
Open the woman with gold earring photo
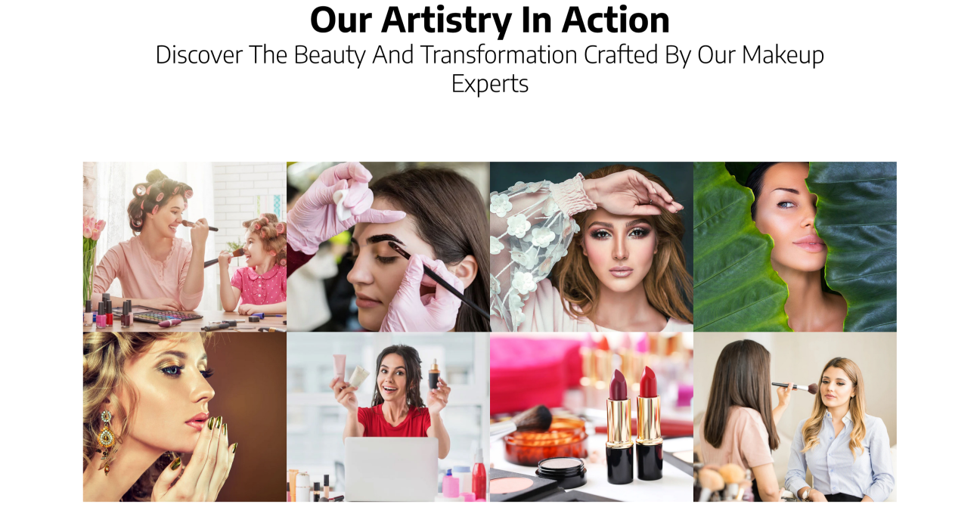[x=185, y=416]
